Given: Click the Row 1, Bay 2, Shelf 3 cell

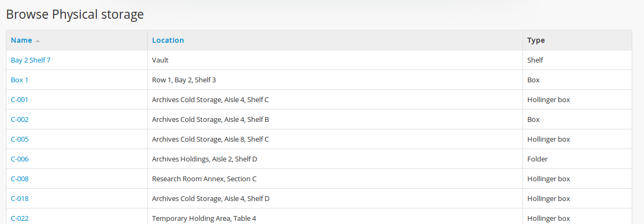Looking at the screenshot, I should coord(184,80).
